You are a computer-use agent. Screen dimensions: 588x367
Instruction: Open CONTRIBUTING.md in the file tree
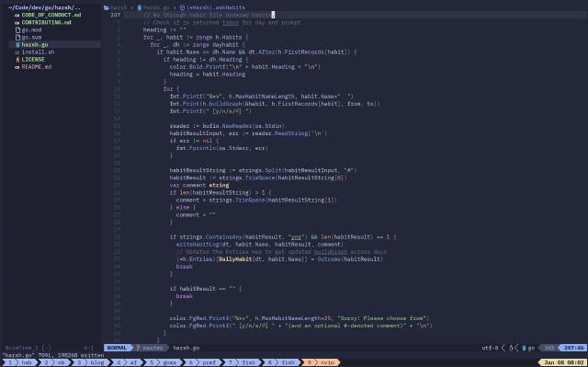pos(46,22)
